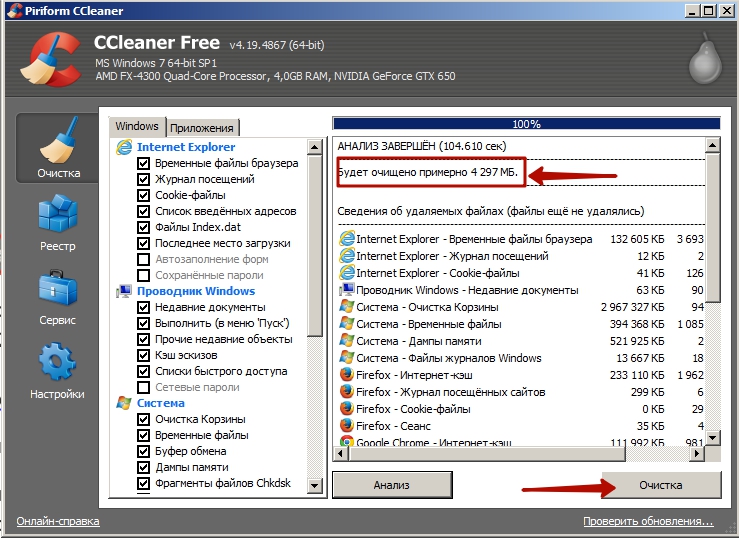Disable the Кэш эскизов checkbox
This screenshot has width=739, height=538.
(144, 355)
